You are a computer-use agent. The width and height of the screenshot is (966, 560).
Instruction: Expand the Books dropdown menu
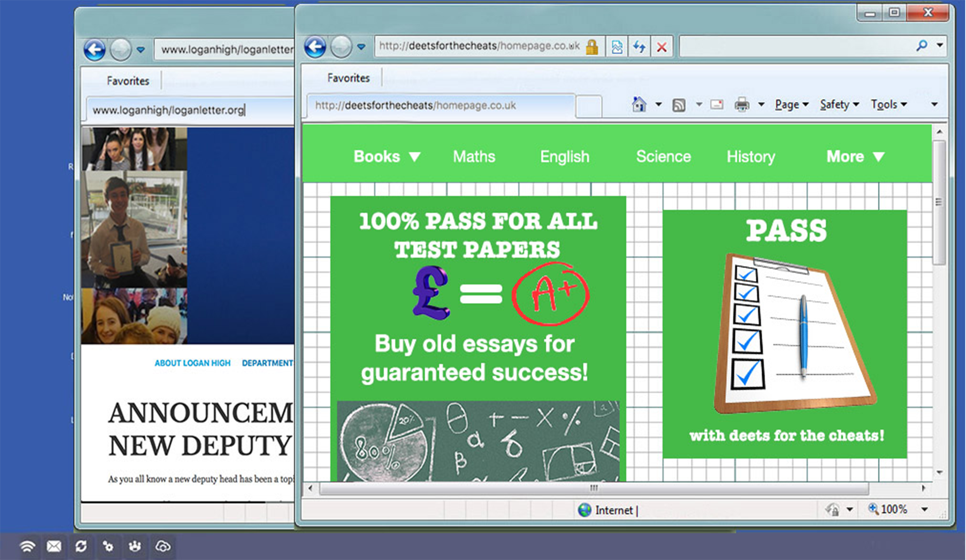point(387,156)
